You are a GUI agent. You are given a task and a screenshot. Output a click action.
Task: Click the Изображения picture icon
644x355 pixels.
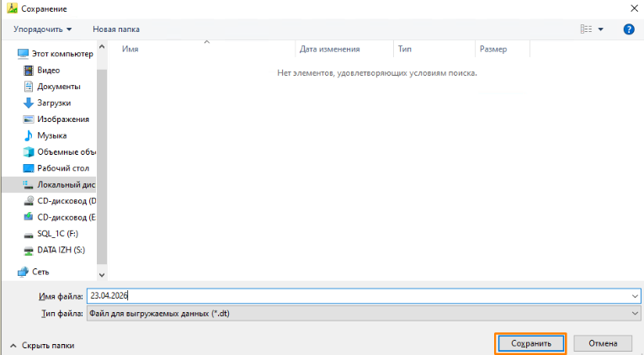pyautogui.click(x=29, y=119)
